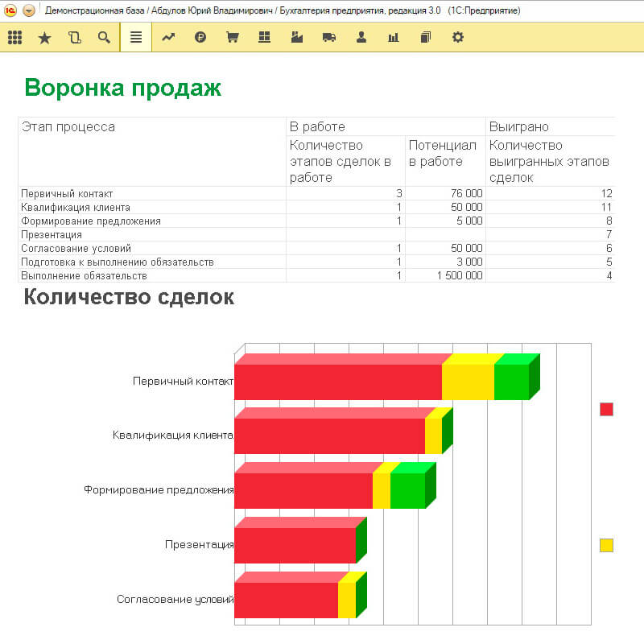Viewport: 644px width, 644px height.
Task: Open the sections grid menu icon
Action: tap(14, 37)
